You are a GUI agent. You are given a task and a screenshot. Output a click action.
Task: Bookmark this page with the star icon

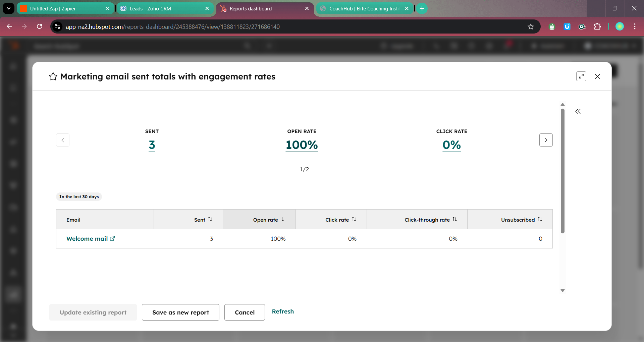tap(531, 26)
